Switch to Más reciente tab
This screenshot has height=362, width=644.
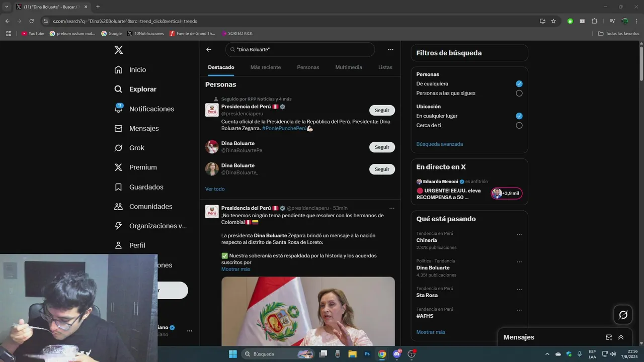click(266, 67)
